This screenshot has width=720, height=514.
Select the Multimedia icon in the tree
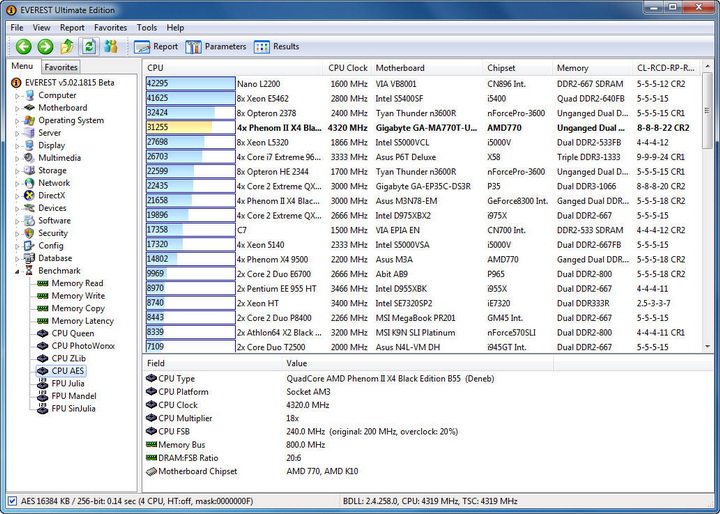click(29, 158)
